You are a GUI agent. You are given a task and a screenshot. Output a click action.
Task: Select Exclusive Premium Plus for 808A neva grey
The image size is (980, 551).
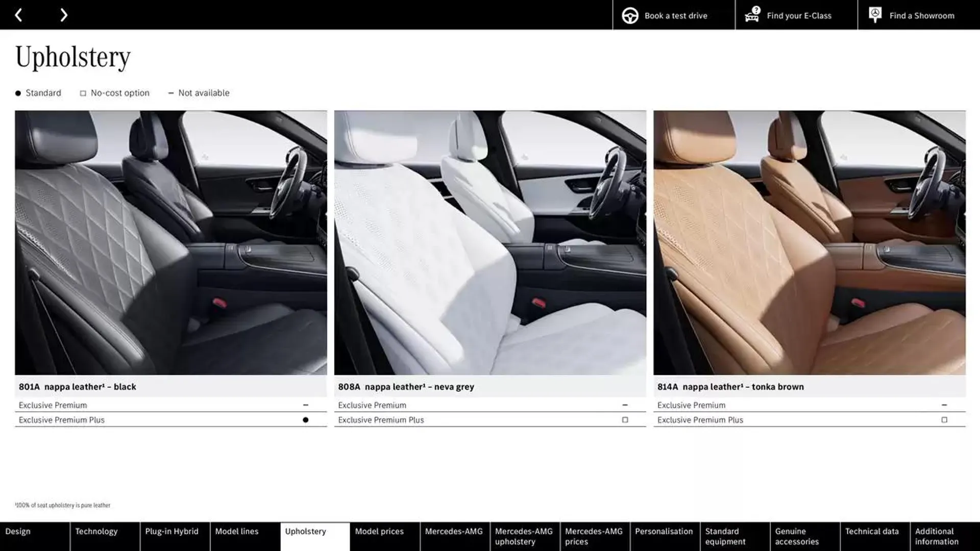click(624, 419)
